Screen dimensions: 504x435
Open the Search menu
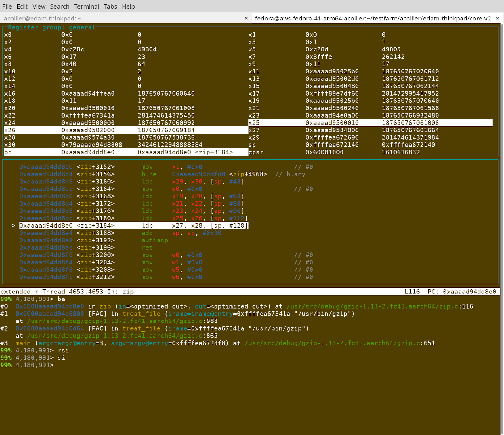pos(60,6)
